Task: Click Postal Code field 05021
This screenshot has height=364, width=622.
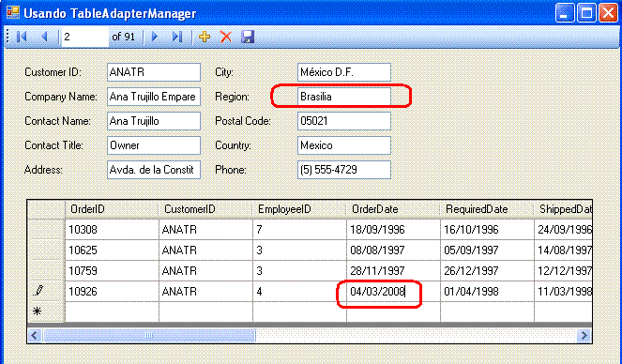Action: (344, 121)
